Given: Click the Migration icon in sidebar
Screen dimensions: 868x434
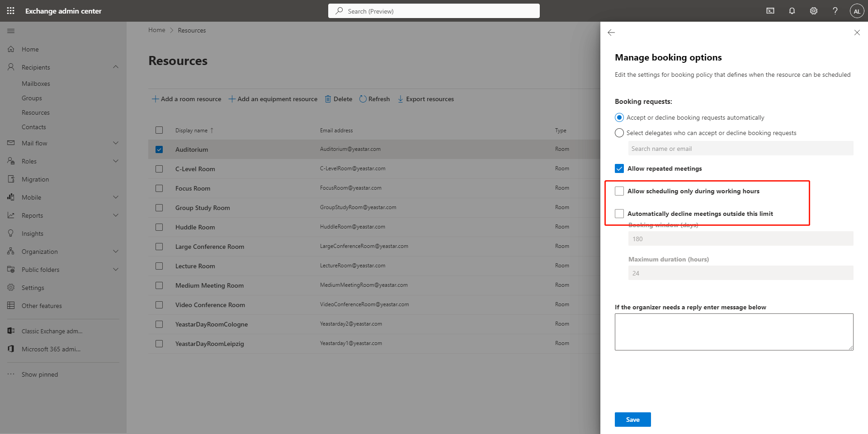Looking at the screenshot, I should pyautogui.click(x=11, y=179).
